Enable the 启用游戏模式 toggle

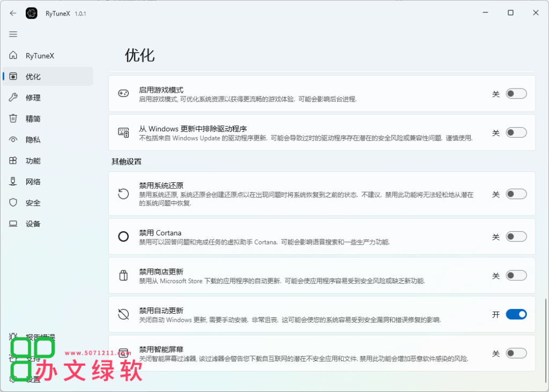click(x=516, y=94)
